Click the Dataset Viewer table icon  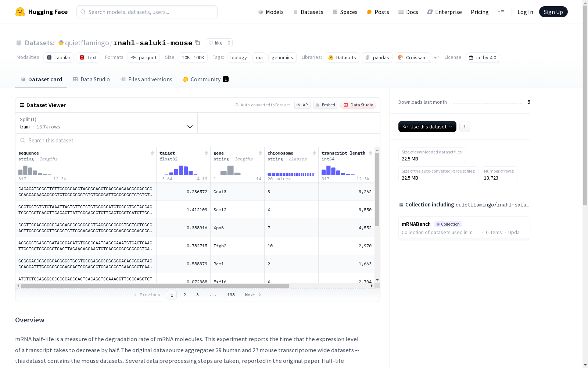click(x=22, y=105)
